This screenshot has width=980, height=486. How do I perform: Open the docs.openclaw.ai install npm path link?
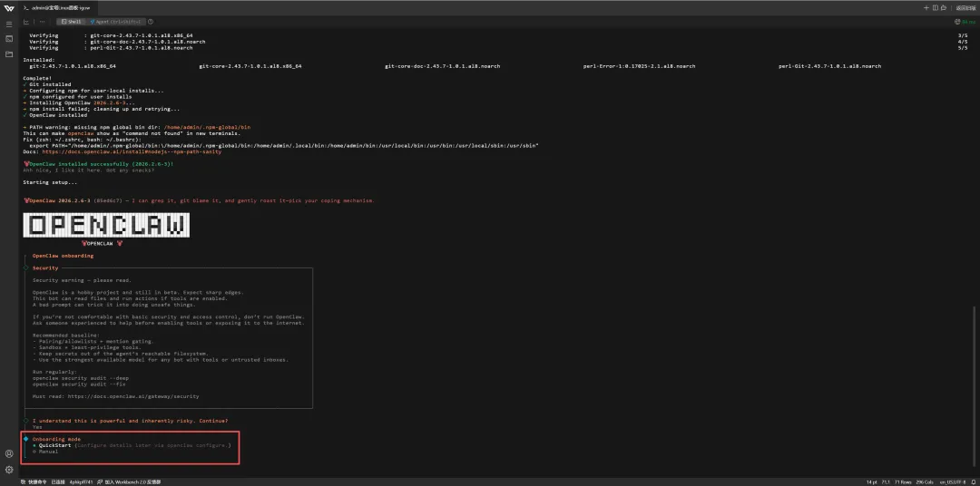tap(132, 151)
